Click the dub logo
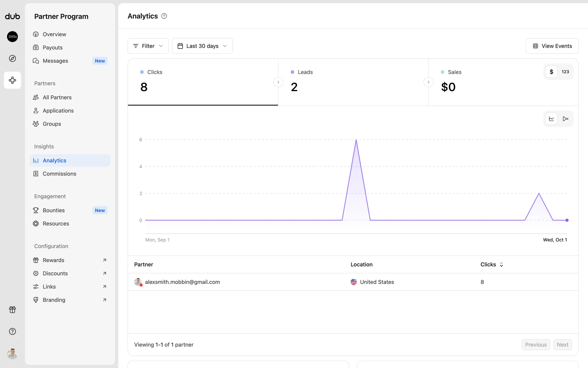 12,16
